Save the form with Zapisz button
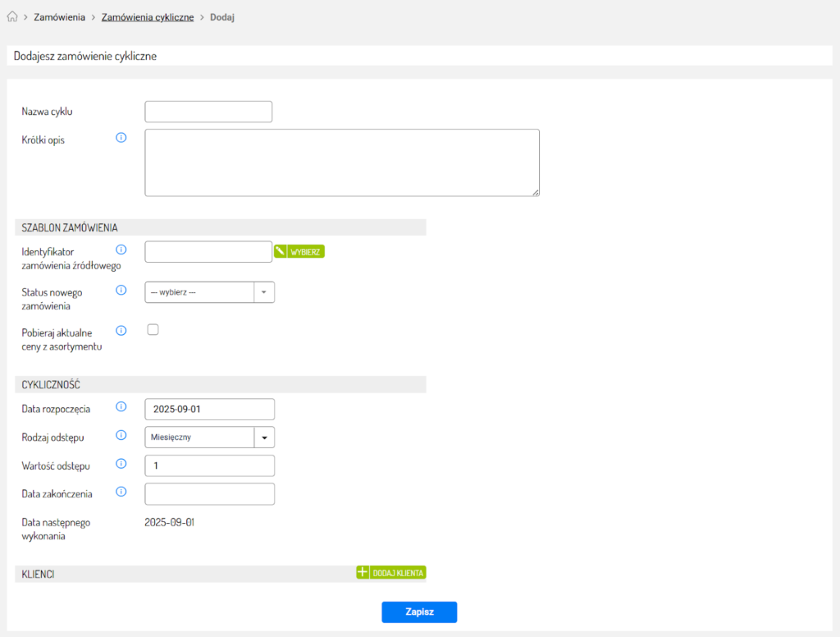840x637 pixels. (x=418, y=612)
